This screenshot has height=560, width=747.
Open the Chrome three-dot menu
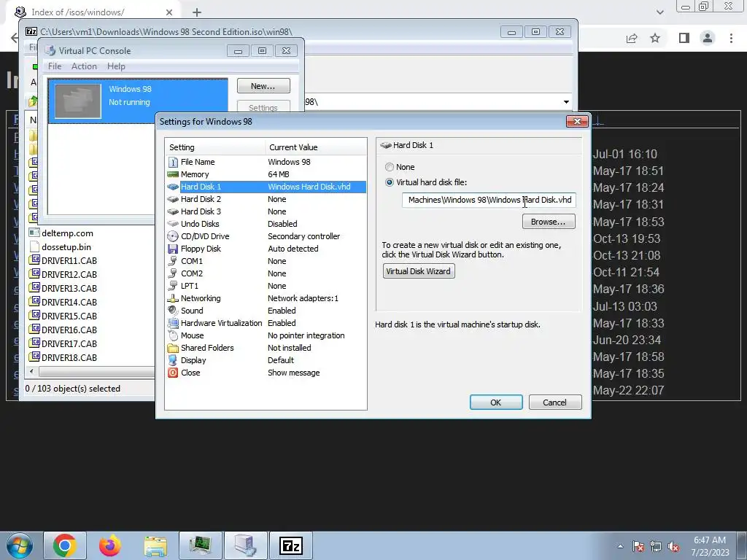click(x=731, y=38)
